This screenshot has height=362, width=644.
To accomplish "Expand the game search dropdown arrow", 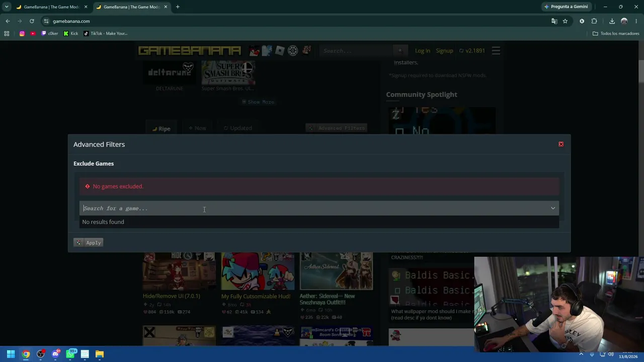I will [553, 208].
